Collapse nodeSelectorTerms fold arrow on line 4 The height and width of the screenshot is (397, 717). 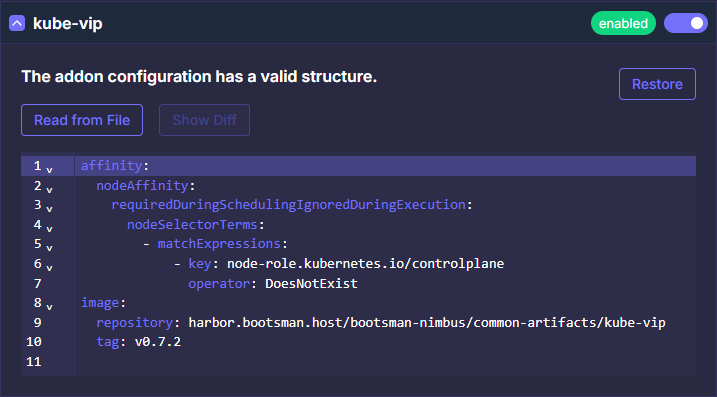click(x=49, y=229)
